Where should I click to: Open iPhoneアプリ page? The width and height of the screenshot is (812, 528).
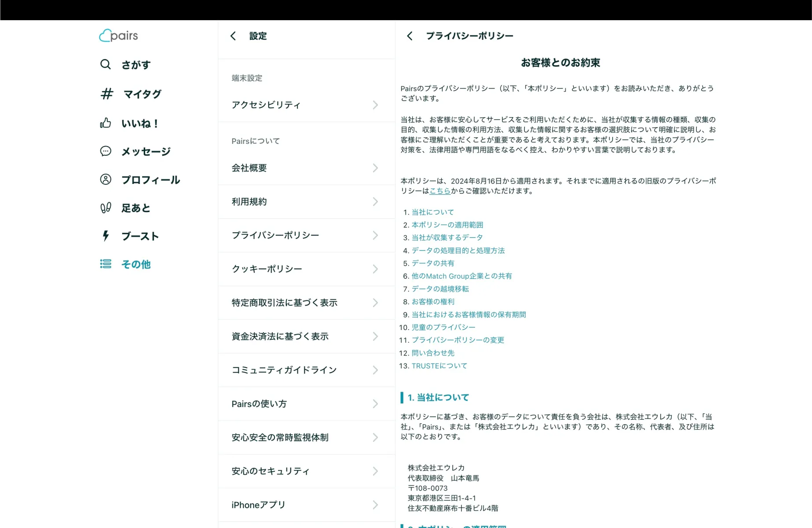click(x=307, y=505)
